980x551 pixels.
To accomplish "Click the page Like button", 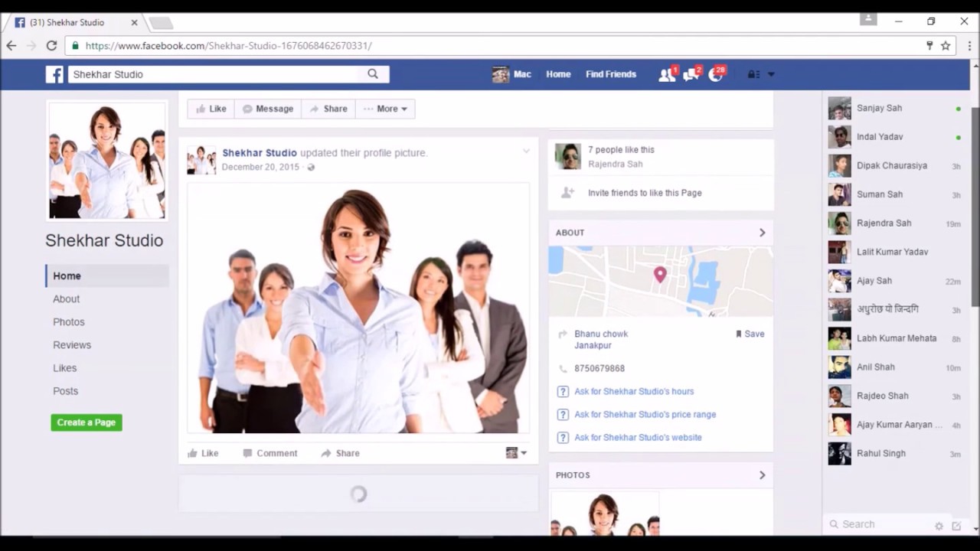I will click(211, 109).
